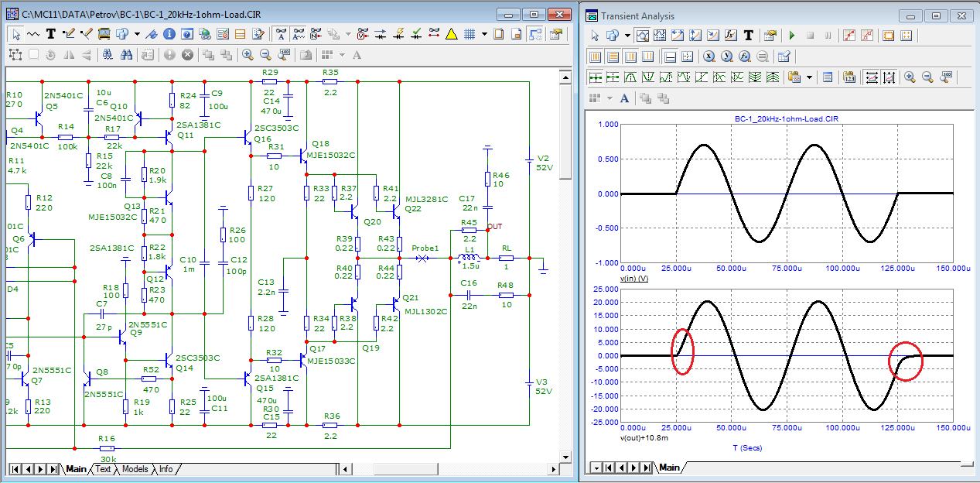The image size is (980, 483).
Task: Switch to the Text tab
Action: coord(104,469)
